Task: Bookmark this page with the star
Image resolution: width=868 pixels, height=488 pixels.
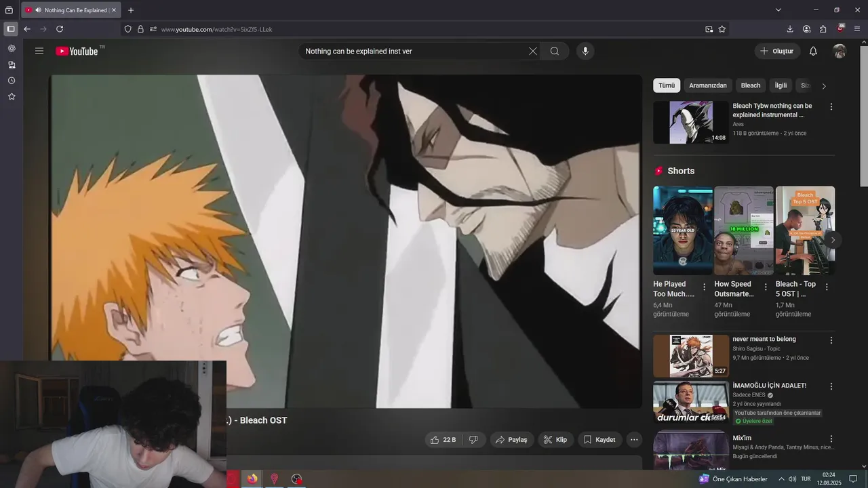Action: click(722, 29)
